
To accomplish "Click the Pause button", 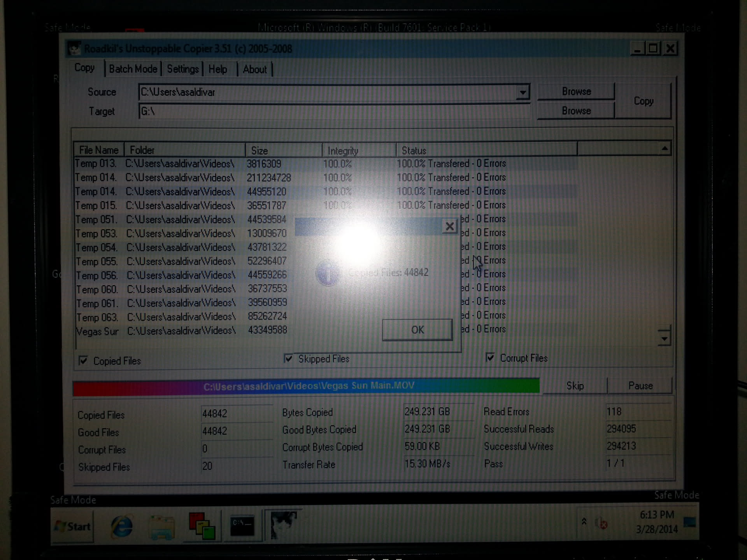I will click(x=640, y=385).
